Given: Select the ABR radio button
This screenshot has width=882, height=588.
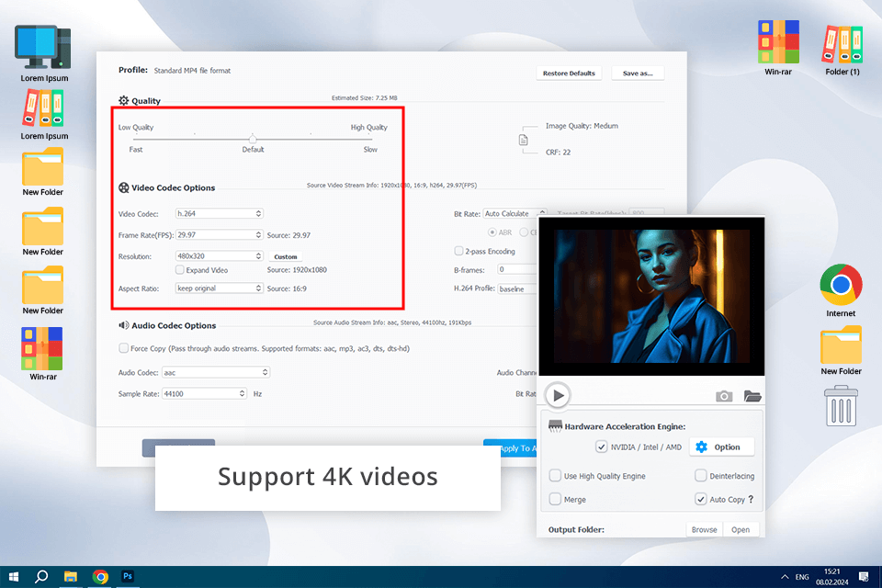Looking at the screenshot, I should coord(492,232).
